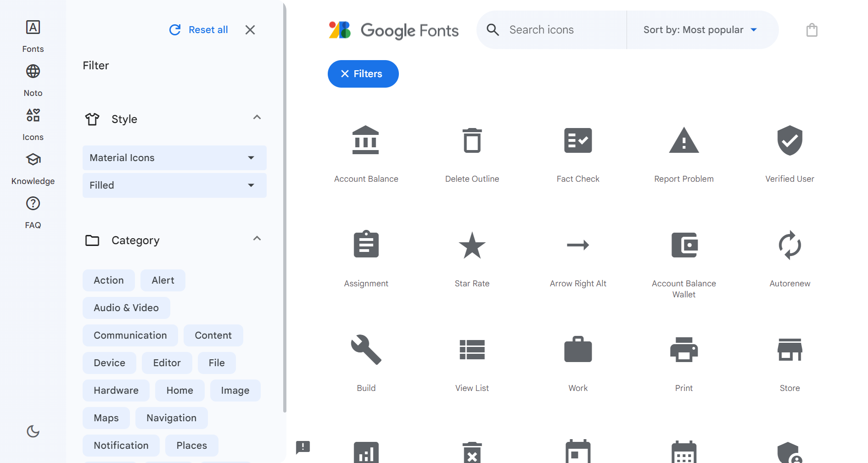Open the Fonts section in sidebar

pos(33,37)
